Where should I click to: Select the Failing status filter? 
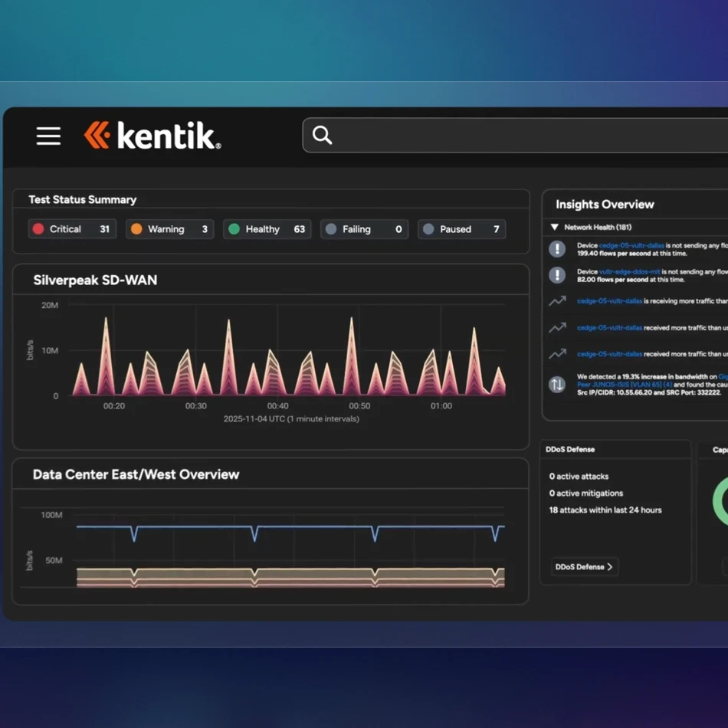point(364,229)
